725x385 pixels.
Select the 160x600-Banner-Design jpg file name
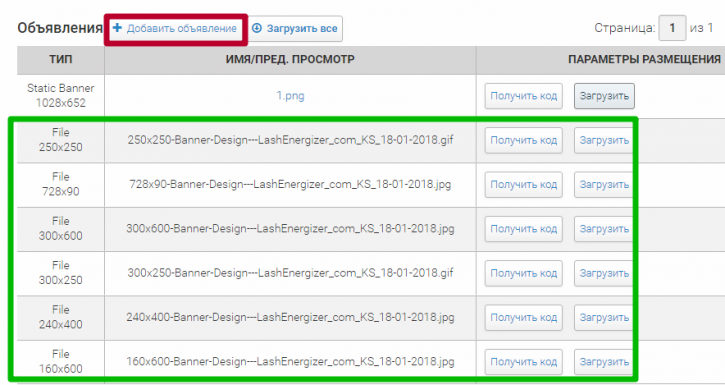point(290,362)
